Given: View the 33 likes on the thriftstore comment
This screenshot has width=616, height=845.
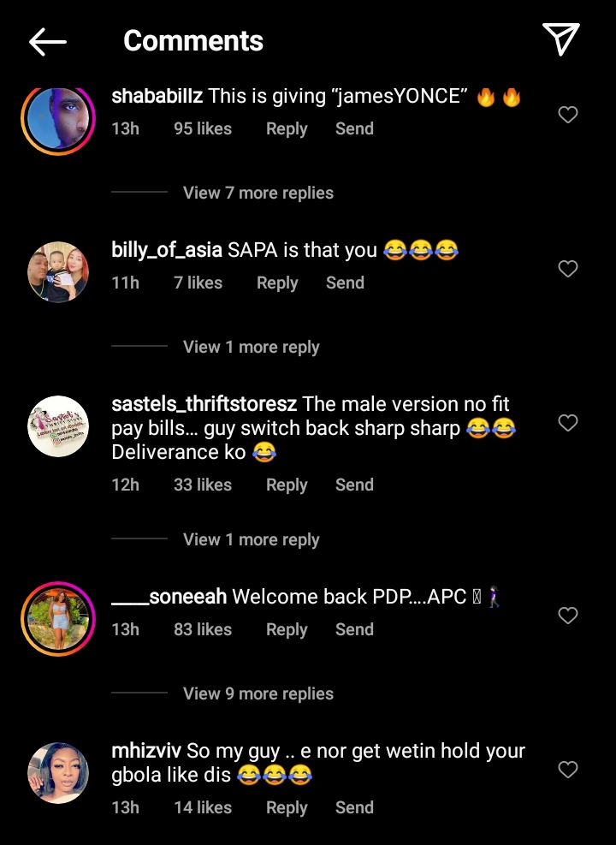Looking at the screenshot, I should (203, 485).
